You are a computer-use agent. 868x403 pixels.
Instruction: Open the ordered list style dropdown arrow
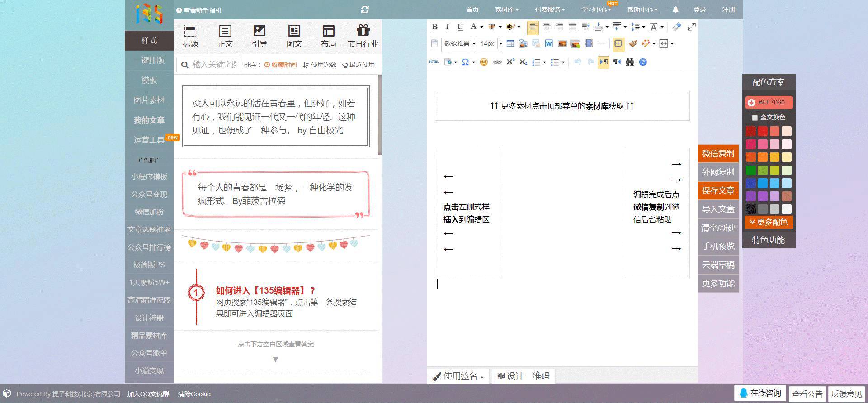(x=545, y=62)
